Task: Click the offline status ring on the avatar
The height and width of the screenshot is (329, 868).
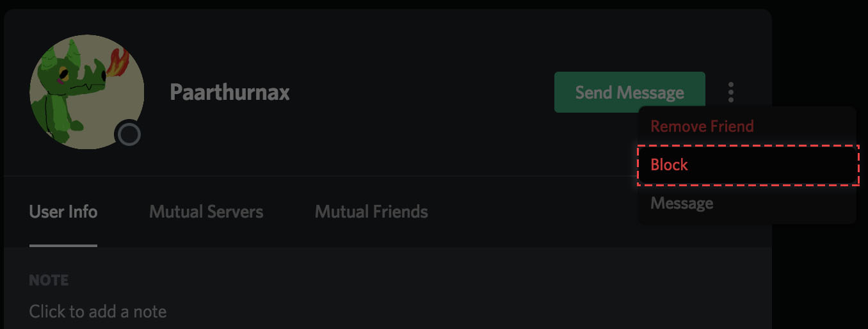Action: pos(129,135)
